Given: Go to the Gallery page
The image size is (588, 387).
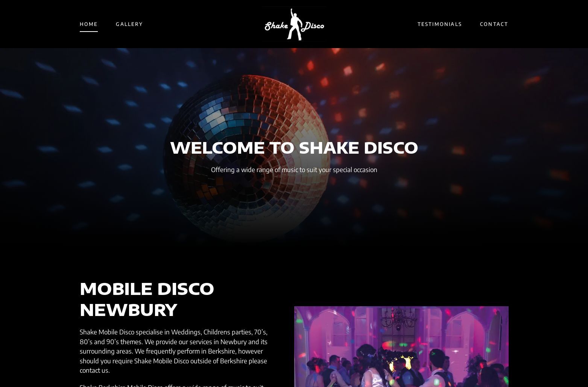Looking at the screenshot, I should 129,24.
